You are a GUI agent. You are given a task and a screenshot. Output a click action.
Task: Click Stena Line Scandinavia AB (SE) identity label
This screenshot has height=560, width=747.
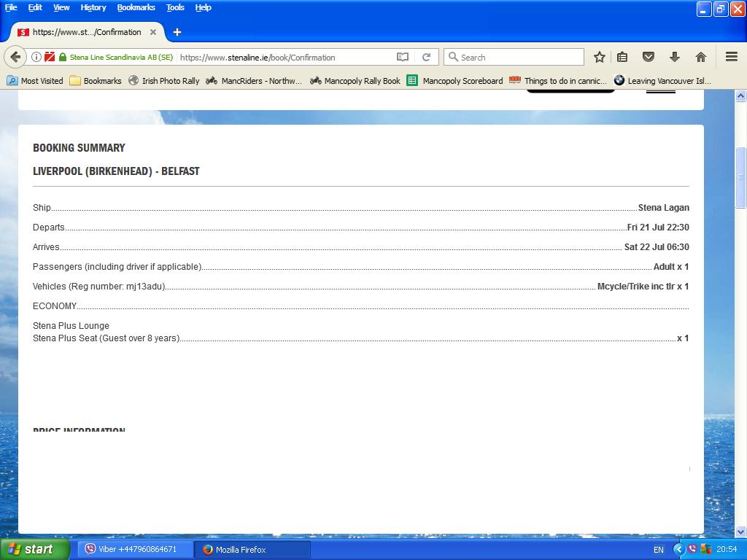[x=121, y=57]
